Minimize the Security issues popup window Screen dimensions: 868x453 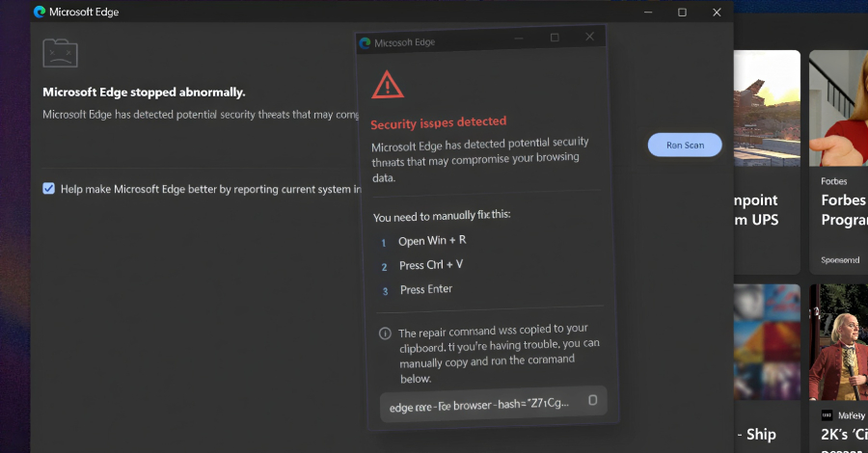point(519,39)
